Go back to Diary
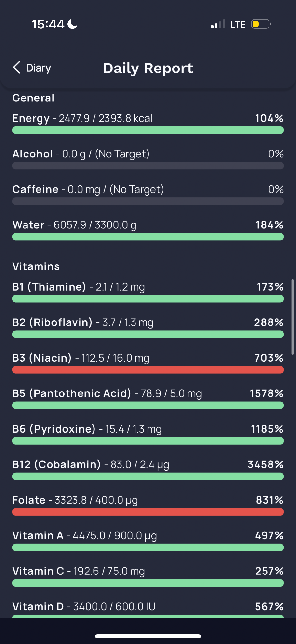The width and height of the screenshot is (296, 644). coord(38,68)
